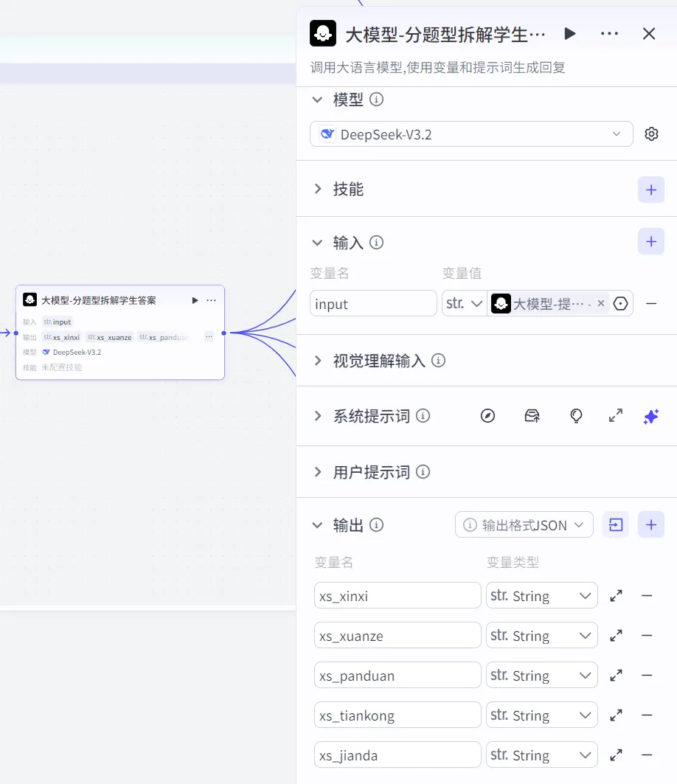Expand the 系统提示词 section
This screenshot has width=677, height=784.
318,416
